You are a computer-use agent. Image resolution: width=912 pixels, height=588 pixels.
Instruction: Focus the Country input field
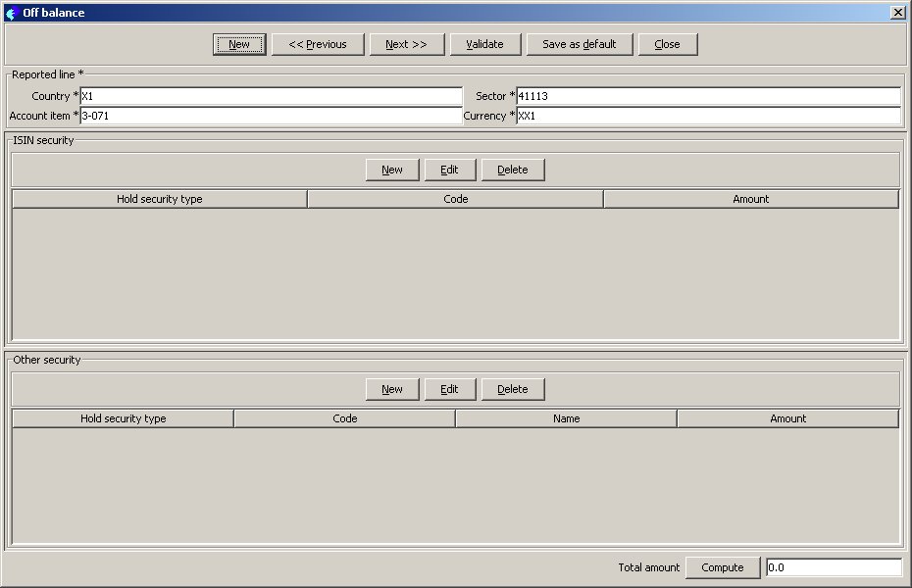271,96
